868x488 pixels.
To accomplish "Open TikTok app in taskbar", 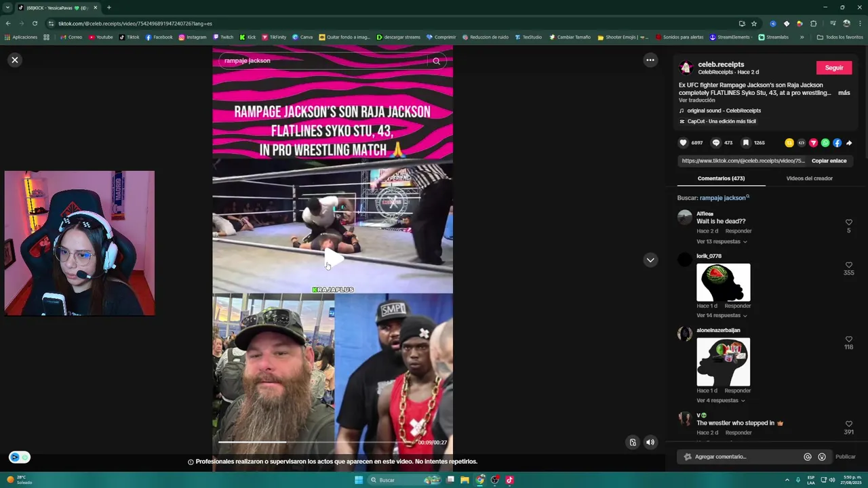I will pos(510,480).
